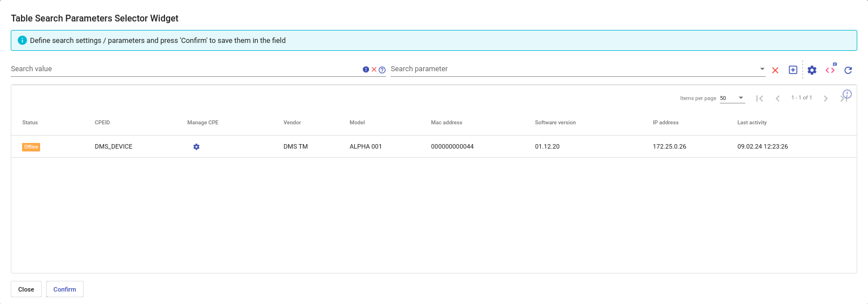The height and width of the screenshot is (304, 868).
Task: Click the CPEID column header
Action: point(102,123)
